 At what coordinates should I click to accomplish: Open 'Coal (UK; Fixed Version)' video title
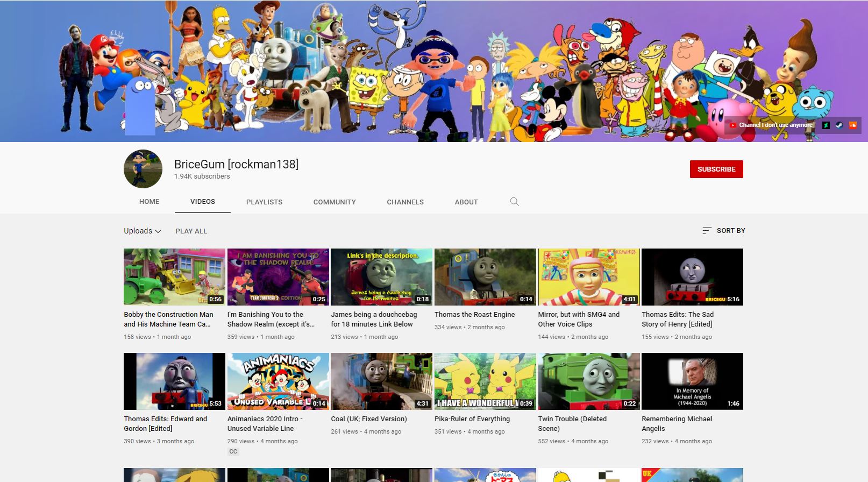[x=369, y=419]
